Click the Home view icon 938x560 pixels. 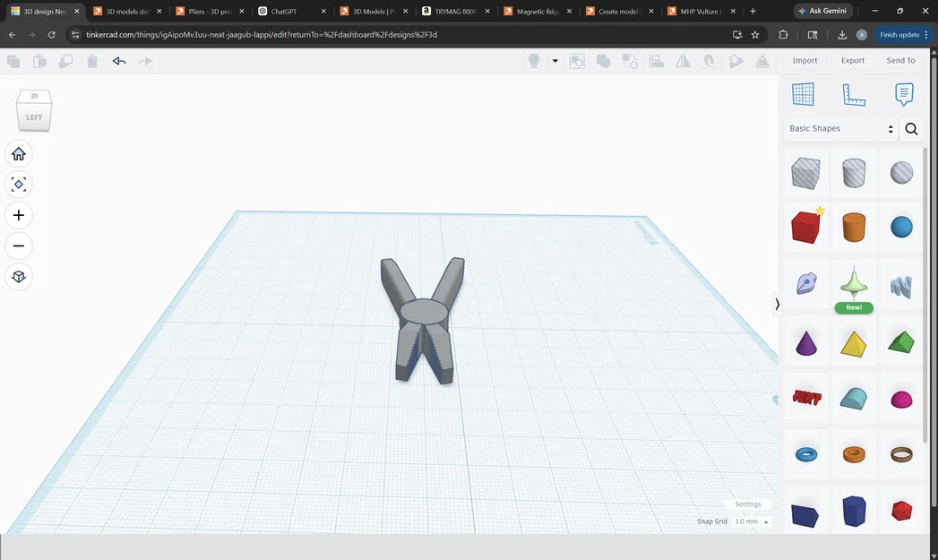coord(18,153)
